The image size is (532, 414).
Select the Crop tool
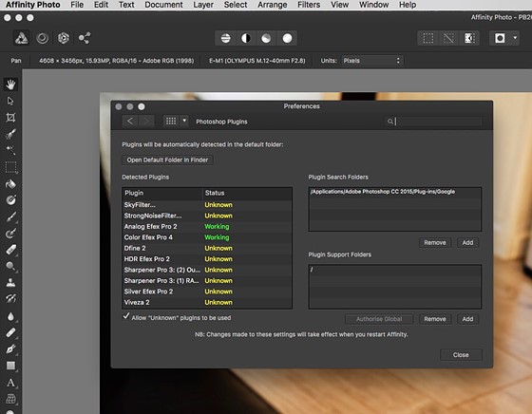coord(10,118)
